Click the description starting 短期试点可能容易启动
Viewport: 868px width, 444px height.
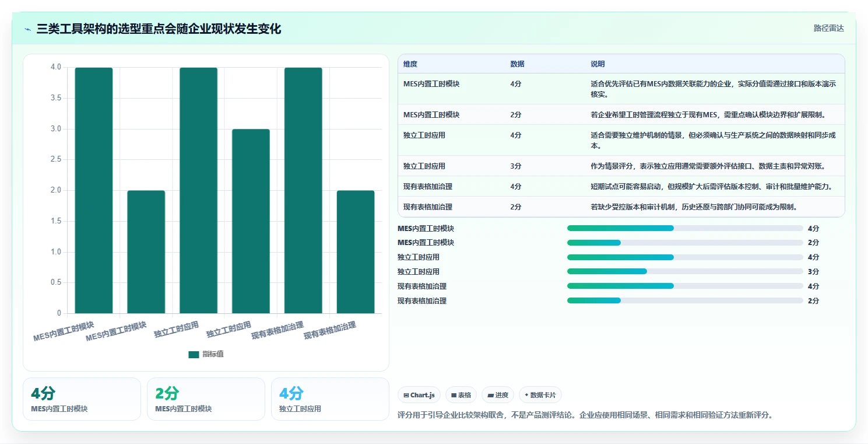711,187
